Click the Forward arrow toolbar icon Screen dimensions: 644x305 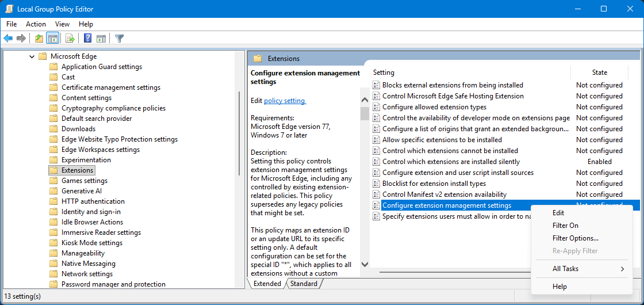coord(21,39)
